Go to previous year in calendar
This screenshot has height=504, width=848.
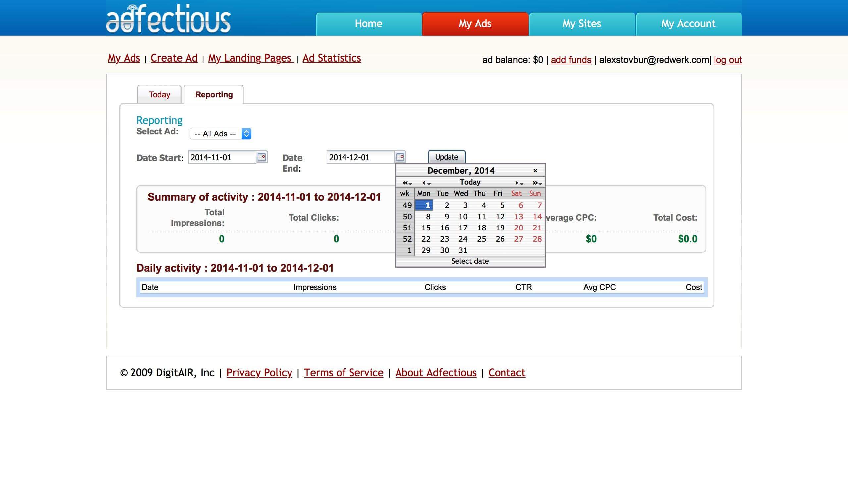(407, 183)
